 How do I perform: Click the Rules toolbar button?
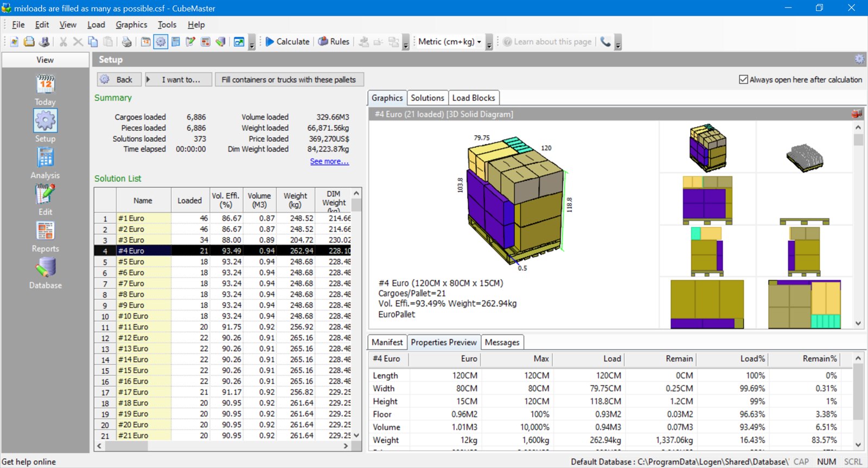coord(334,42)
